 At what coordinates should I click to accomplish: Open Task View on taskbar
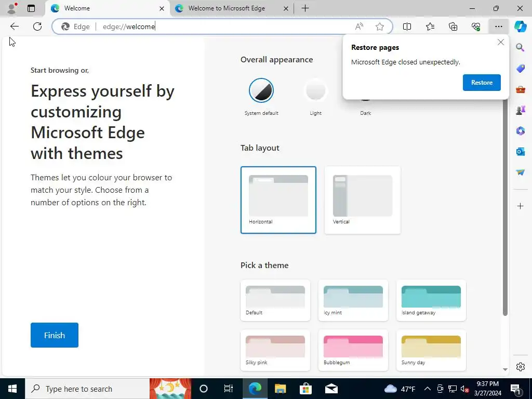pos(229,389)
